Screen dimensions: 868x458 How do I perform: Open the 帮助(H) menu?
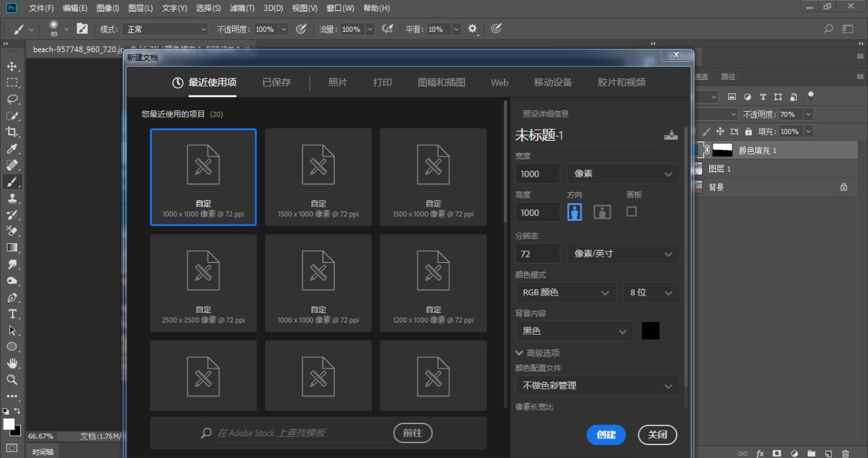click(376, 8)
